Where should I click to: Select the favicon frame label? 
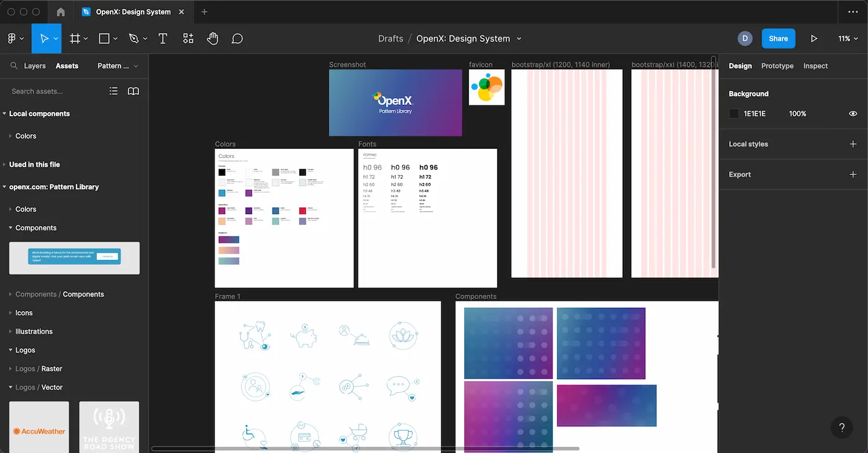[481, 65]
